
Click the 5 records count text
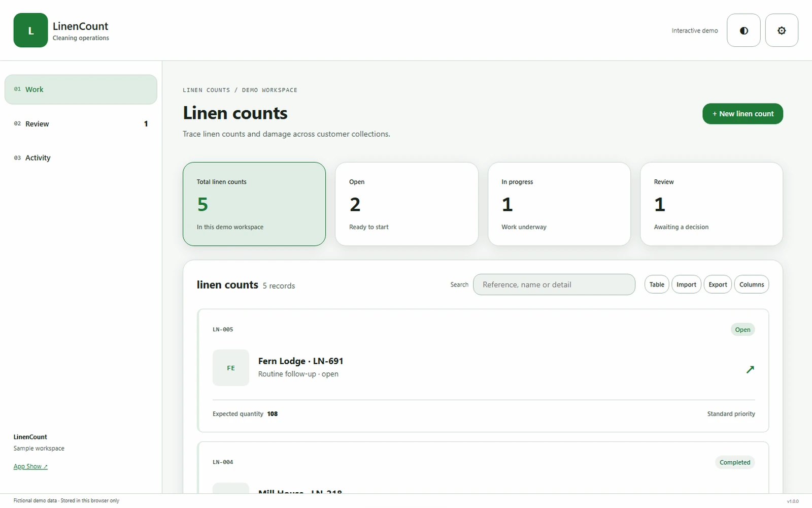tap(279, 286)
